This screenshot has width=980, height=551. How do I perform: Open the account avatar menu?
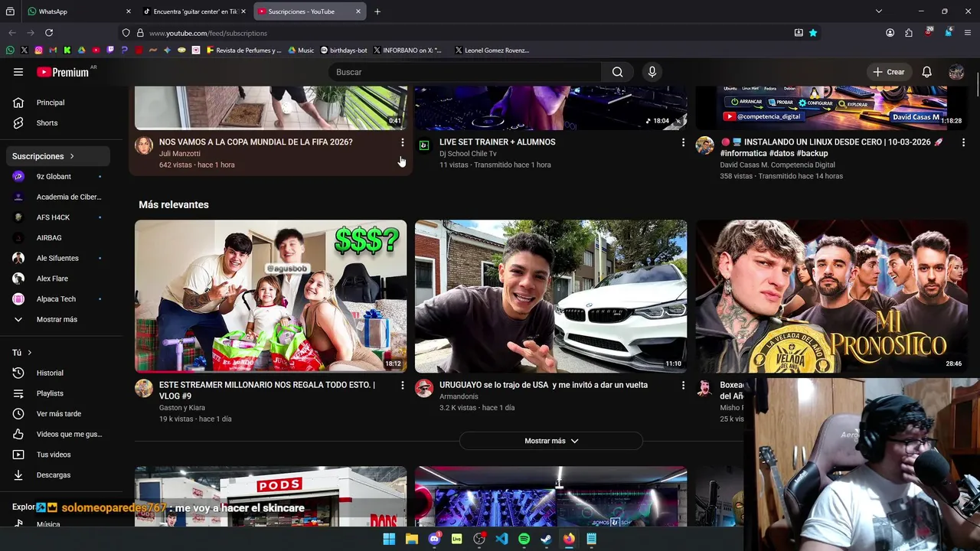pyautogui.click(x=956, y=72)
